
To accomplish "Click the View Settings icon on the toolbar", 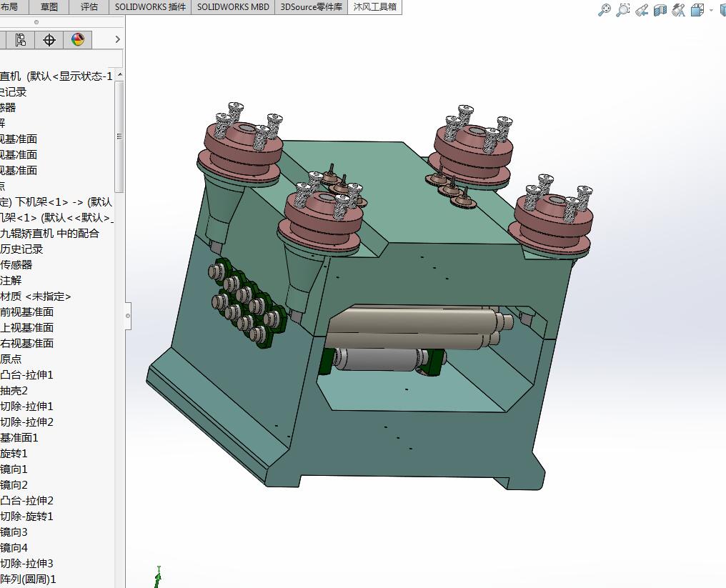I will pyautogui.click(x=678, y=11).
